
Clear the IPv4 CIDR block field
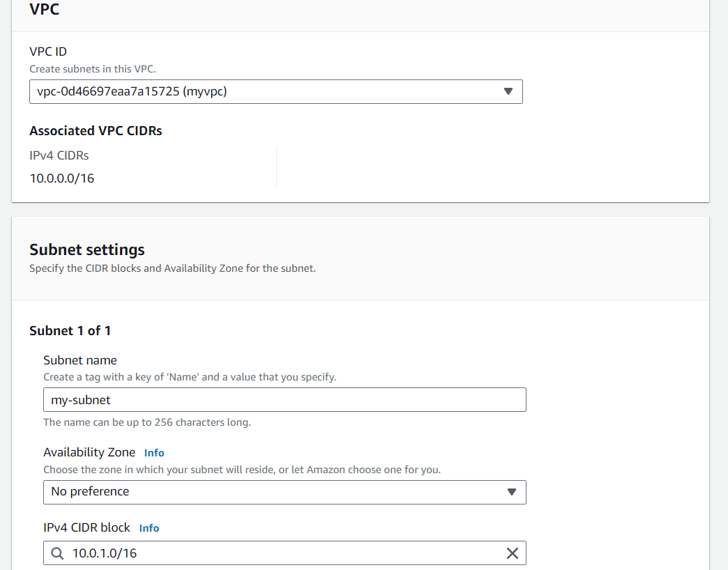[512, 553]
